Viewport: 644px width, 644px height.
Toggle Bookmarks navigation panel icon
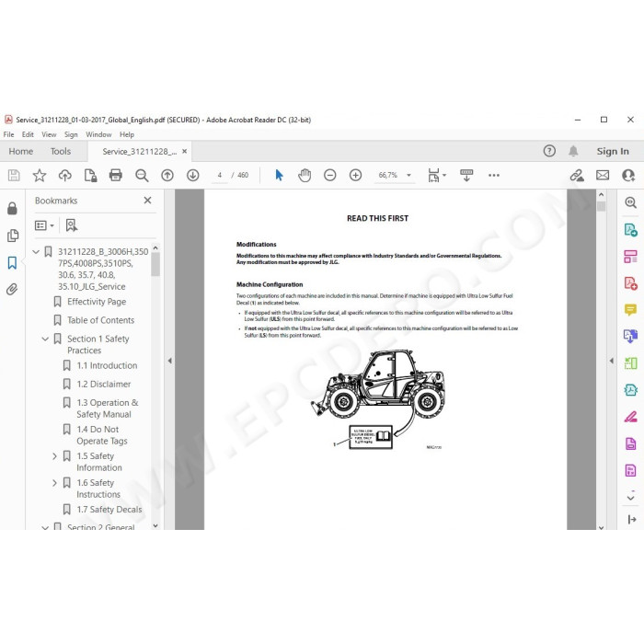click(12, 263)
